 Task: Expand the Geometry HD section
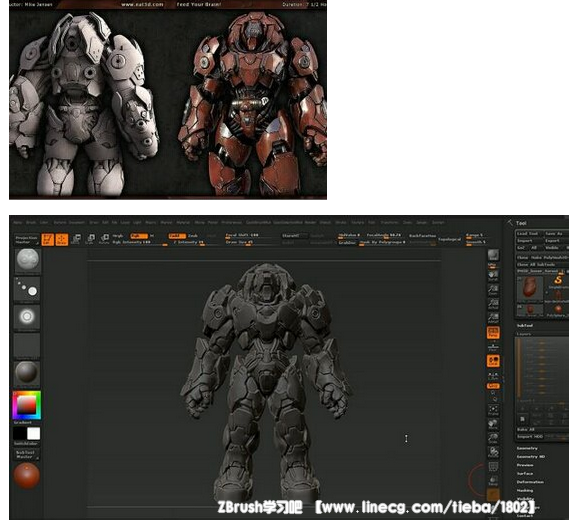click(531, 457)
